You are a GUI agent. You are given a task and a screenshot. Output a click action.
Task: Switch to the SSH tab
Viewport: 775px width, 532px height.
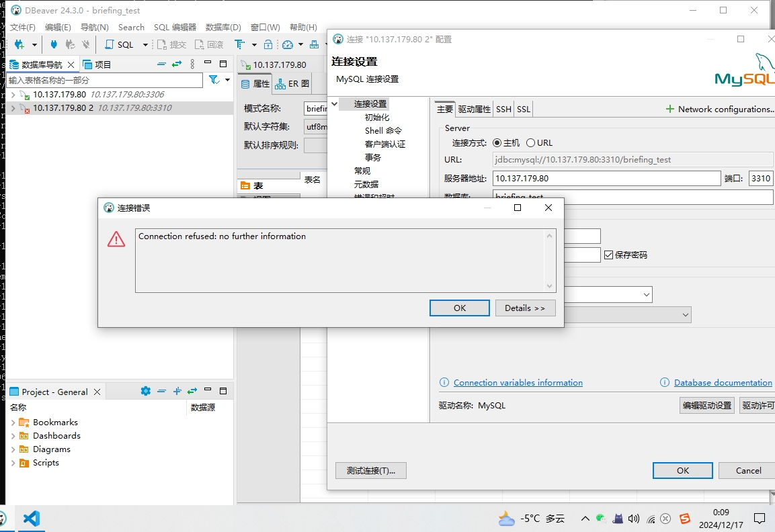coord(503,109)
